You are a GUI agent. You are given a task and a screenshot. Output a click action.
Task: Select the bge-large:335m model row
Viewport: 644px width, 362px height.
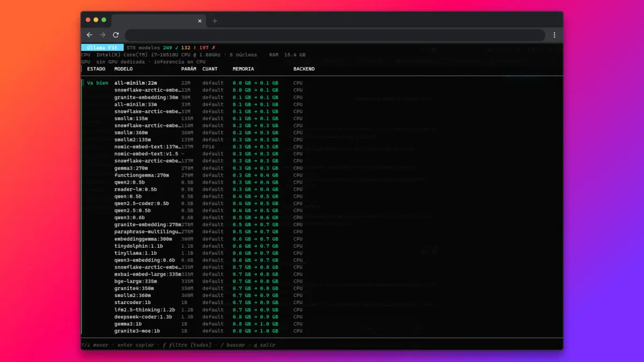(209, 281)
